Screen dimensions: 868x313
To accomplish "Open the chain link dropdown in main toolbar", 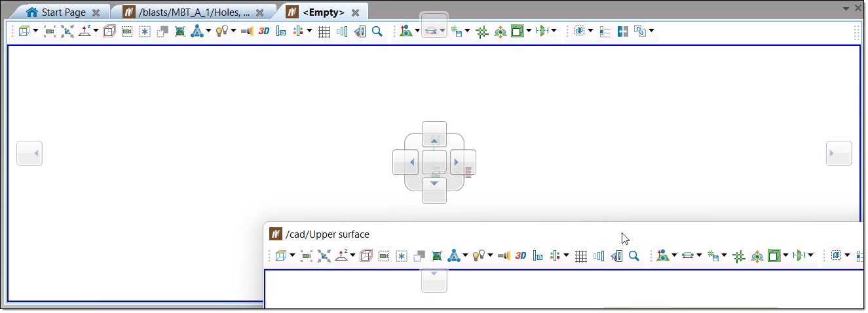I will [651, 31].
